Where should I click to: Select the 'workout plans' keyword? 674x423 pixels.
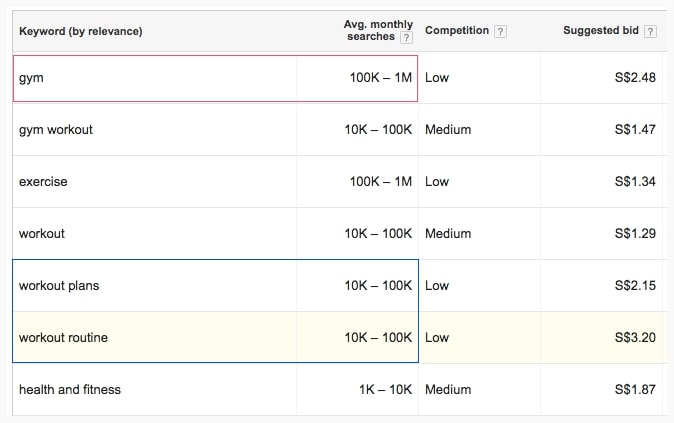click(x=59, y=285)
